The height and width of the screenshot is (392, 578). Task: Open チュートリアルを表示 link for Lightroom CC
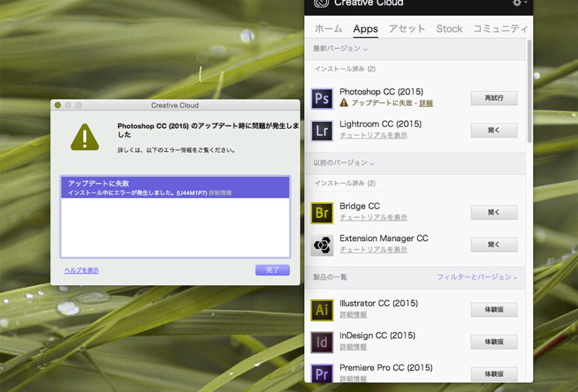coord(373,136)
